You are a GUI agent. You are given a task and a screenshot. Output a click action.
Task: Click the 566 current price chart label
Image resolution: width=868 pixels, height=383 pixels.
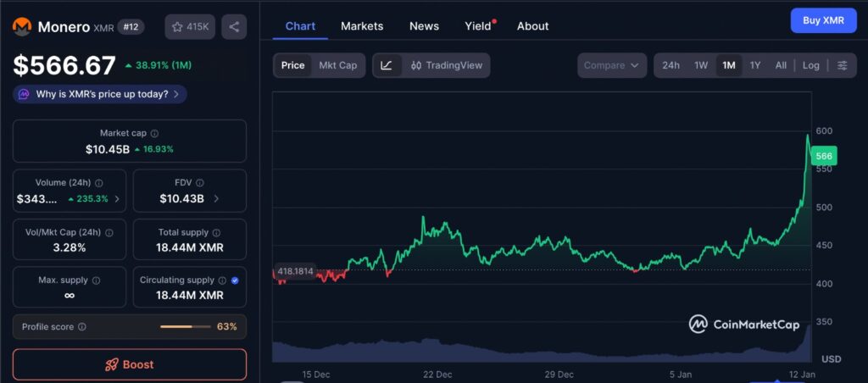(824, 156)
